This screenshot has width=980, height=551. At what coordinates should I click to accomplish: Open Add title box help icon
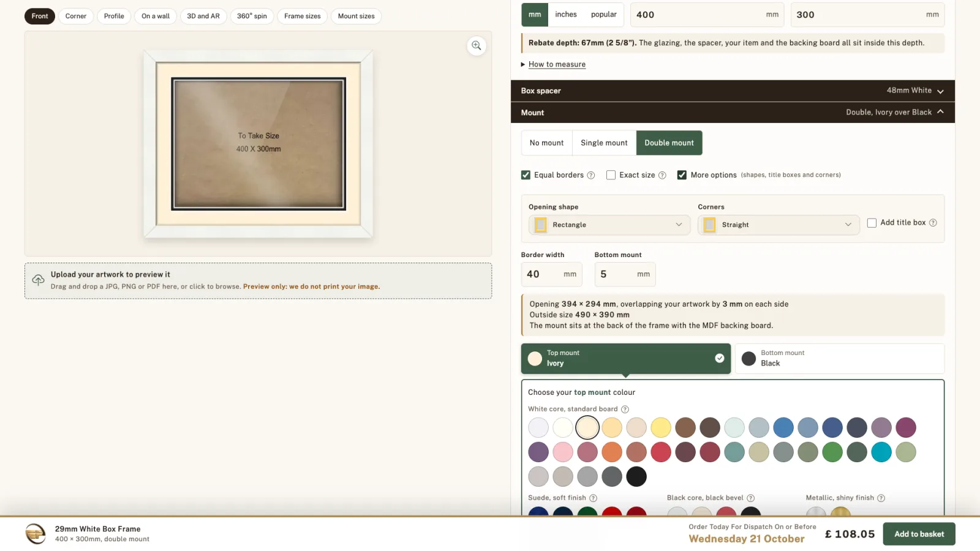point(933,223)
